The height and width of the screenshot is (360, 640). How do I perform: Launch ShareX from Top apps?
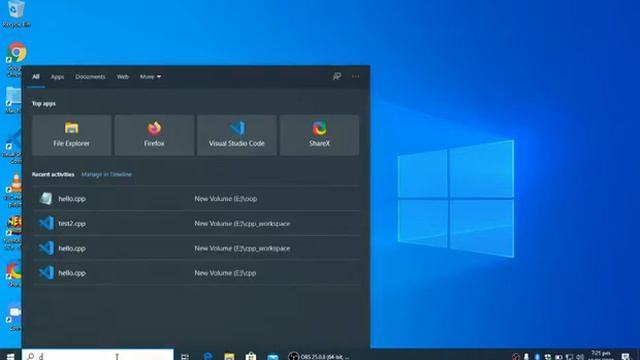coord(320,135)
